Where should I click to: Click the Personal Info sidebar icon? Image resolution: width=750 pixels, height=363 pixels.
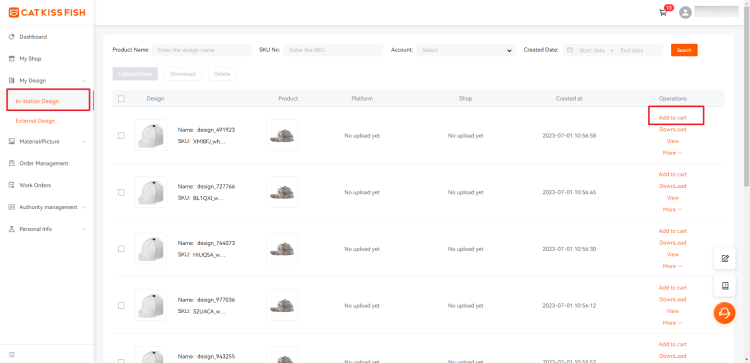click(12, 229)
